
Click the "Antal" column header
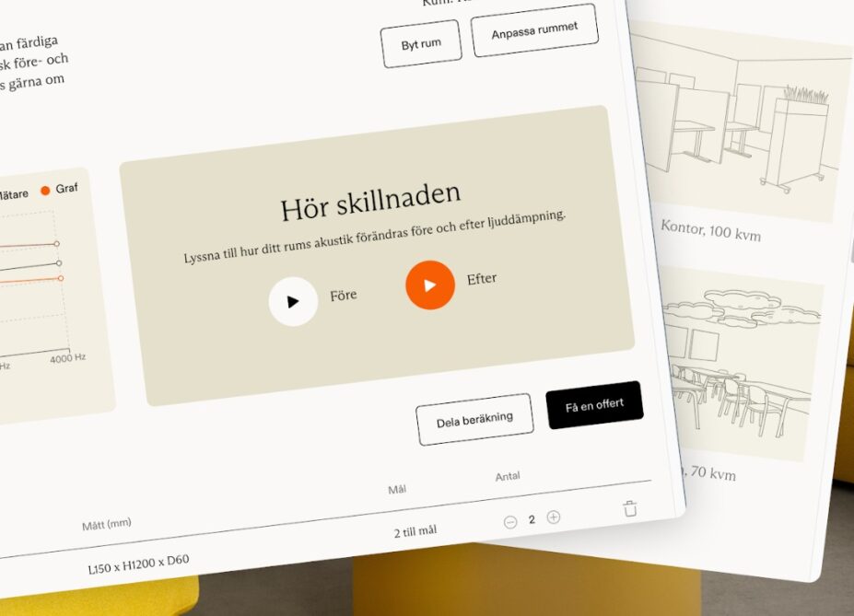coord(508,476)
